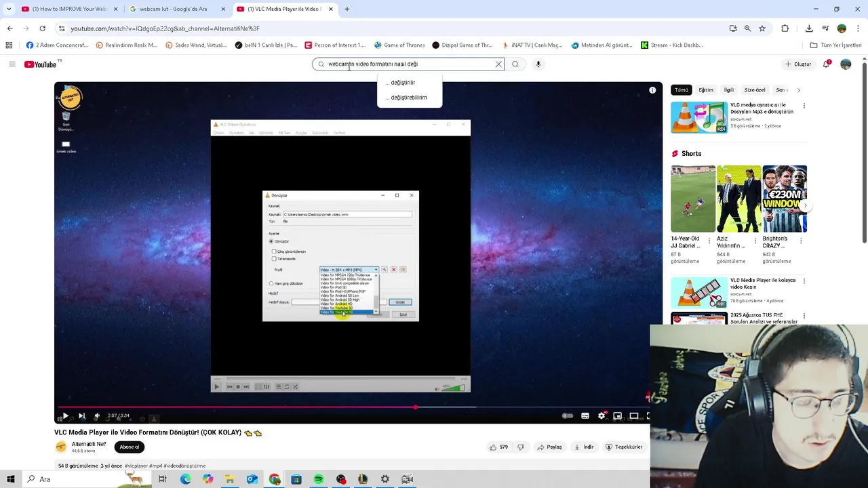Subscribe with the Abone ol button
The height and width of the screenshot is (488, 868).
pos(129,447)
